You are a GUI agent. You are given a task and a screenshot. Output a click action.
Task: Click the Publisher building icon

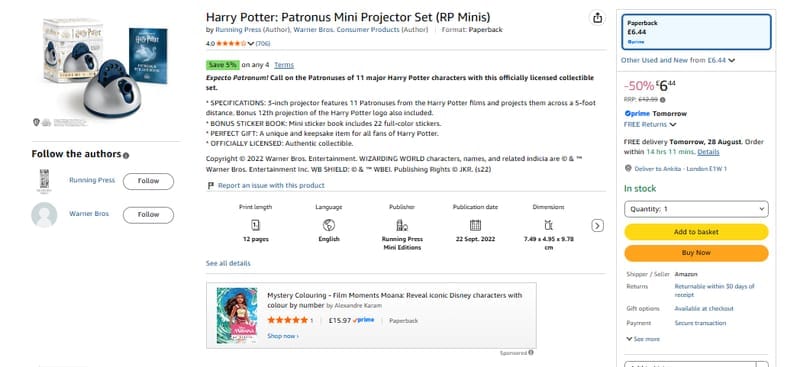click(402, 225)
